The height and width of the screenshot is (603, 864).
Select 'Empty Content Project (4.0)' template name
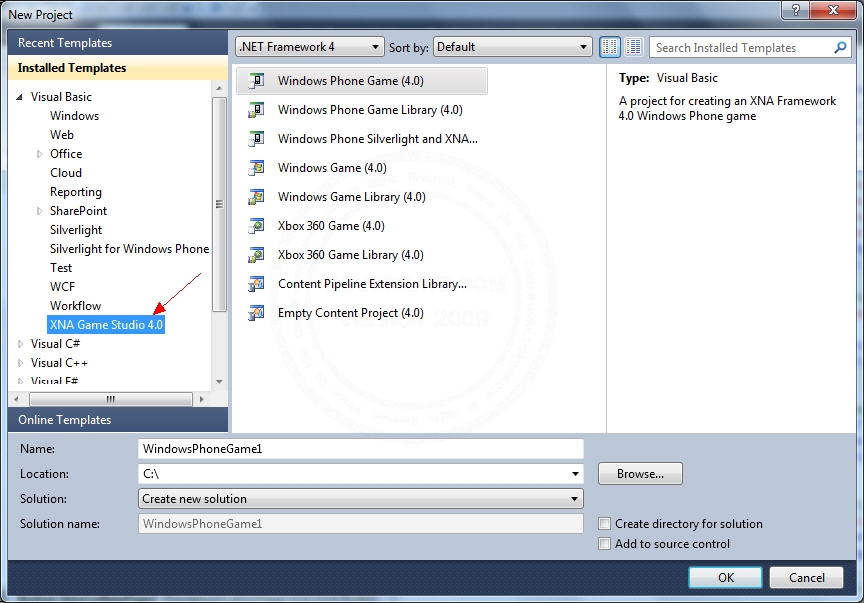pos(350,313)
